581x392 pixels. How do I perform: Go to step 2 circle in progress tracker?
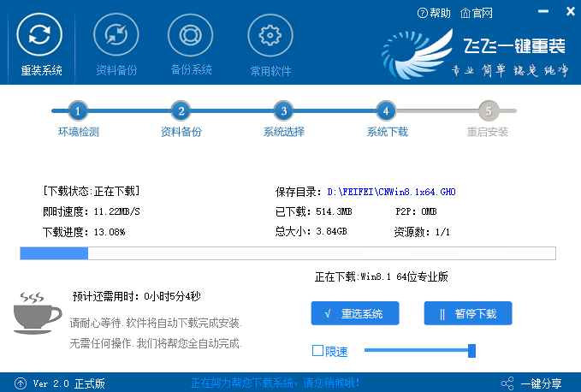click(x=180, y=110)
